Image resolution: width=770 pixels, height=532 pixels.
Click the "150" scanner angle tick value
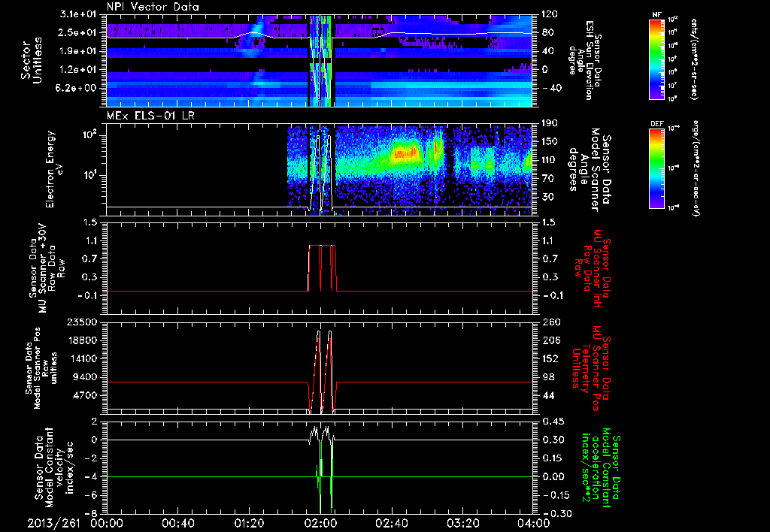[550, 141]
